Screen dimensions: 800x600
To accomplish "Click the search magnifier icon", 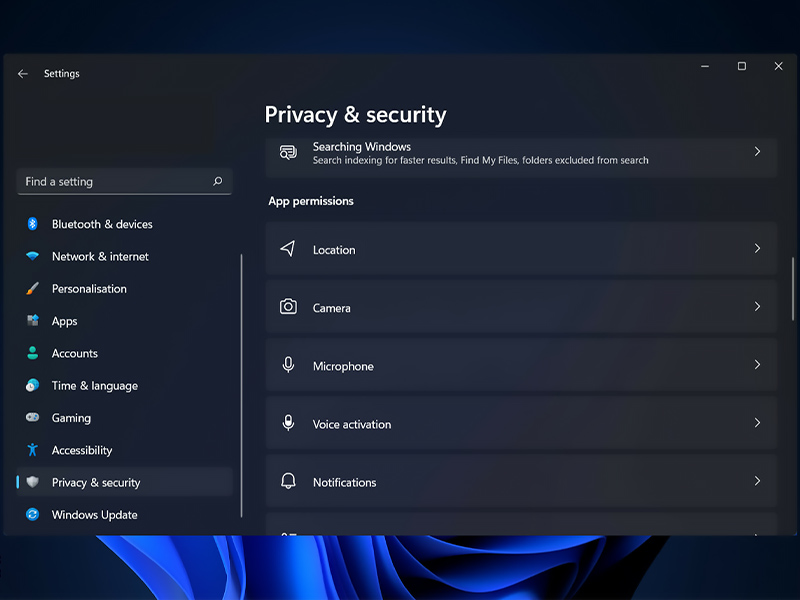I will 218,182.
